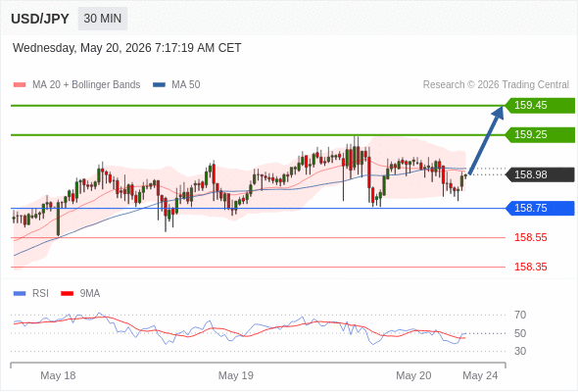Viewport: 578px width, 392px height.
Task: Click the RSI 70 axis value
Action: pos(520,315)
